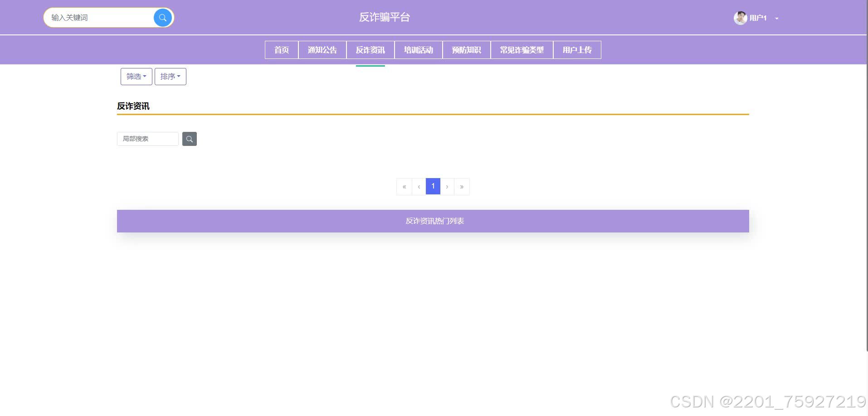868x416 pixels.
Task: Jump to first page with « button
Action: click(404, 187)
